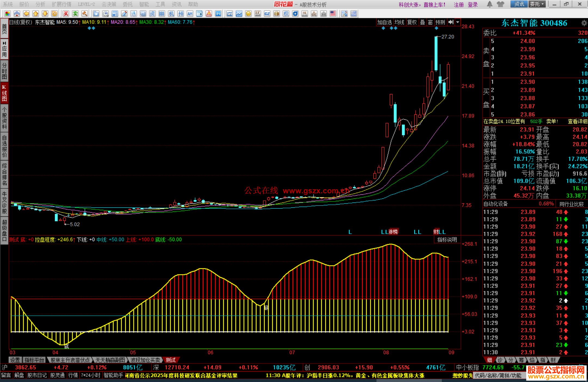This screenshot has height=382, width=588.
Task: Click the 代码/名称/简拼/功能 search field
Action: point(498,375)
